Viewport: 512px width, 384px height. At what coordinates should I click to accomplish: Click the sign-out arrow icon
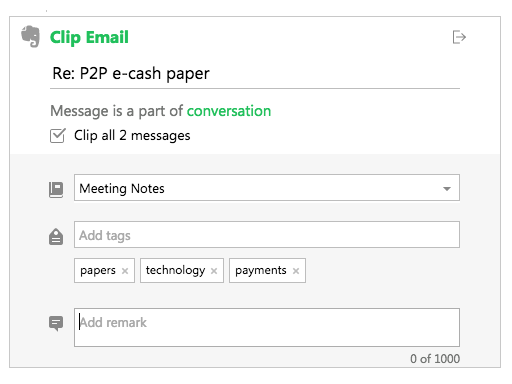pyautogui.click(x=459, y=37)
